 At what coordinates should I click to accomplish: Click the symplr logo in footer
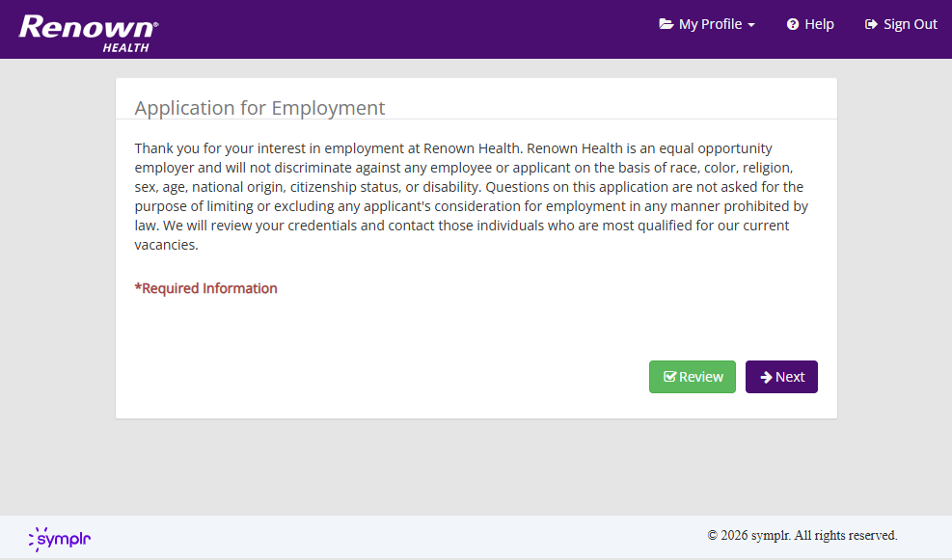pos(60,538)
